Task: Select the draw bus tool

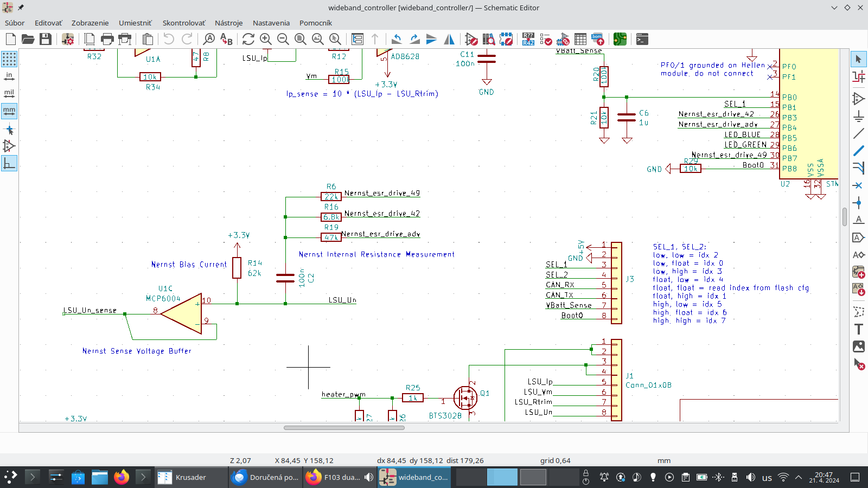Action: [858, 151]
